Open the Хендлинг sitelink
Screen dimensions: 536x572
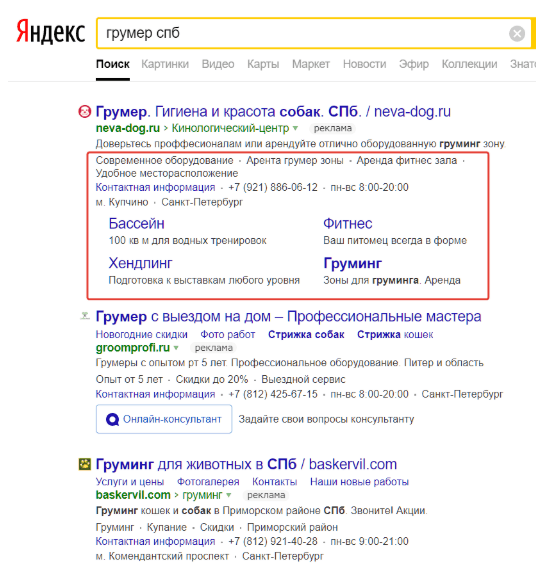click(140, 263)
